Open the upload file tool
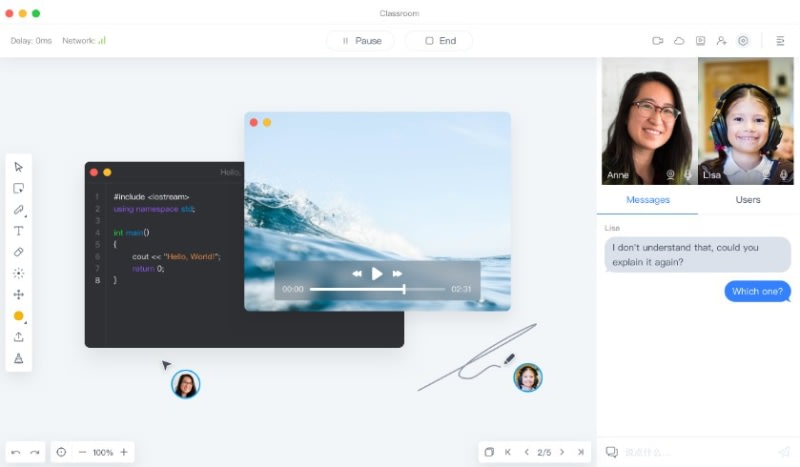Screen dimensions: 800x467 point(18,337)
